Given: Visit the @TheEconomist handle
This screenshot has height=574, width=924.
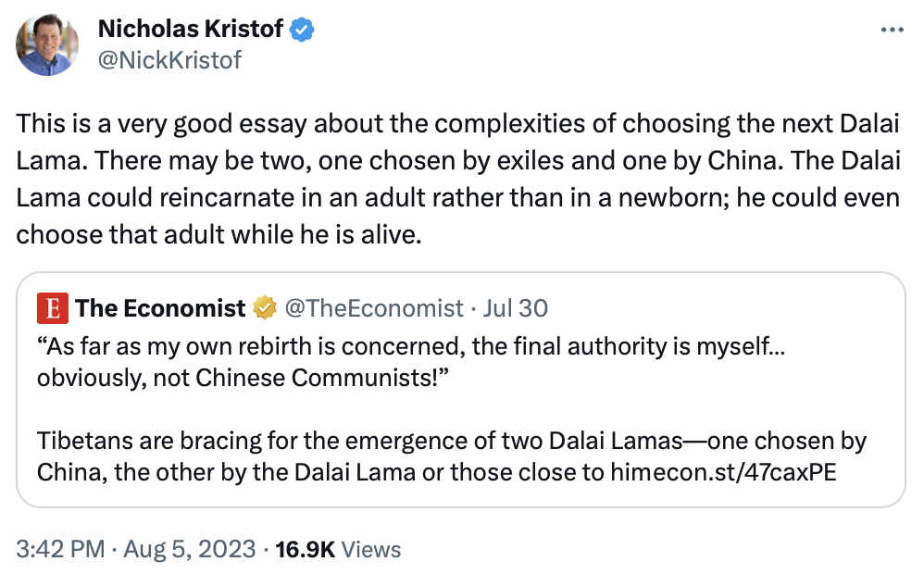Looking at the screenshot, I should pos(374,307).
